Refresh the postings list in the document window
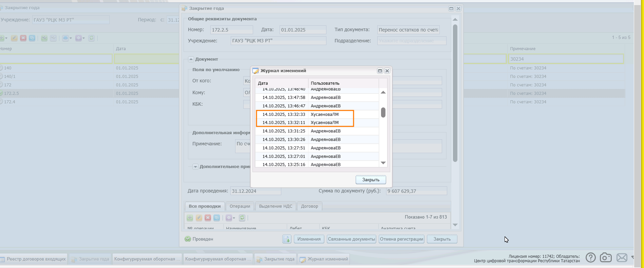This screenshot has width=644, height=268. point(242,218)
